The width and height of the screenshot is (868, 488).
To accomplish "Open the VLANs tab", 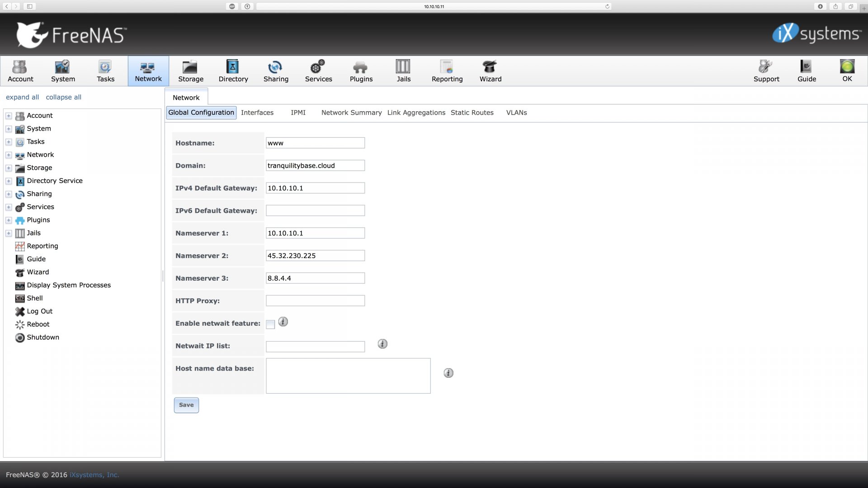I will click(516, 113).
